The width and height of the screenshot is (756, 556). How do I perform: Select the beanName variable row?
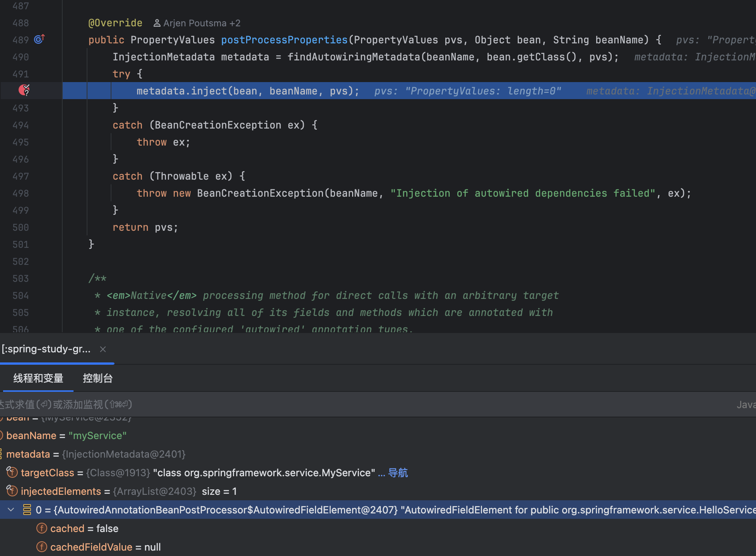[66, 436]
